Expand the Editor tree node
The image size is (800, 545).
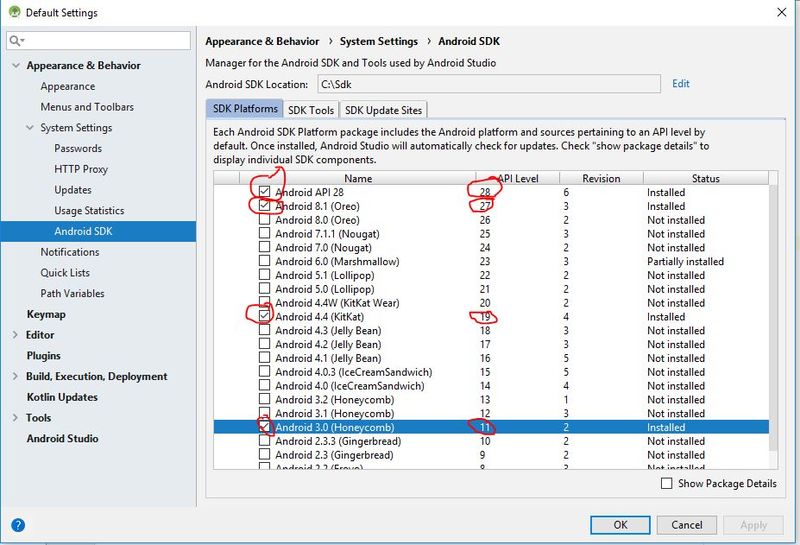click(x=15, y=335)
